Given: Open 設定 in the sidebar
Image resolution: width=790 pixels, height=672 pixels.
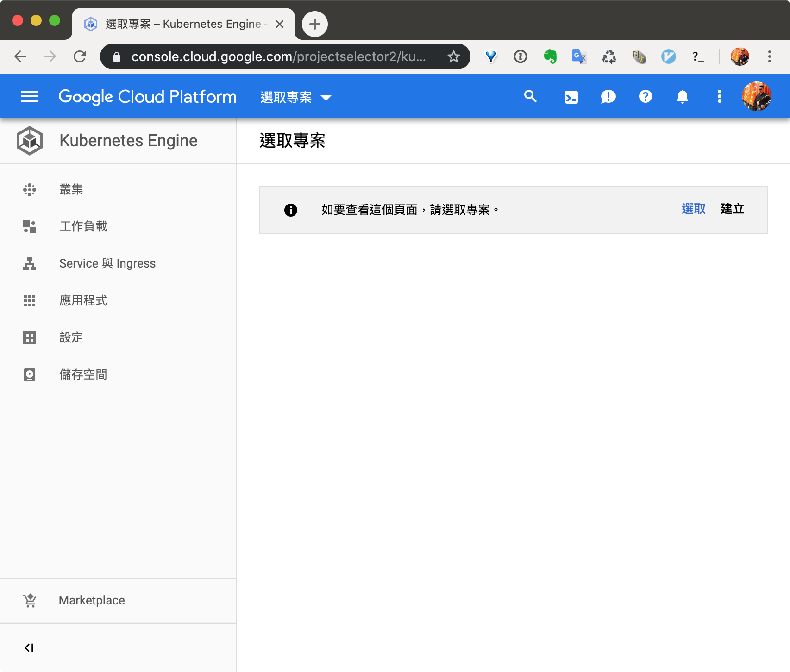Looking at the screenshot, I should 118,338.
